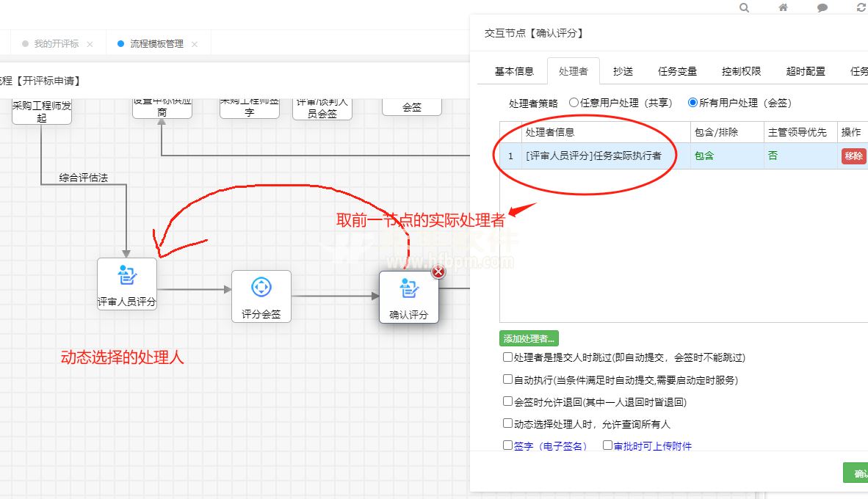Select the 评分会签 node icon

tap(261, 287)
